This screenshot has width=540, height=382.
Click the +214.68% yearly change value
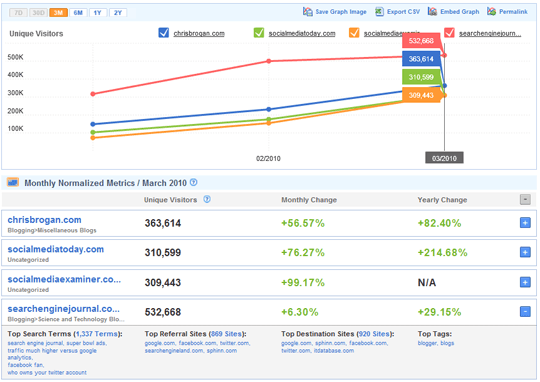(443, 252)
